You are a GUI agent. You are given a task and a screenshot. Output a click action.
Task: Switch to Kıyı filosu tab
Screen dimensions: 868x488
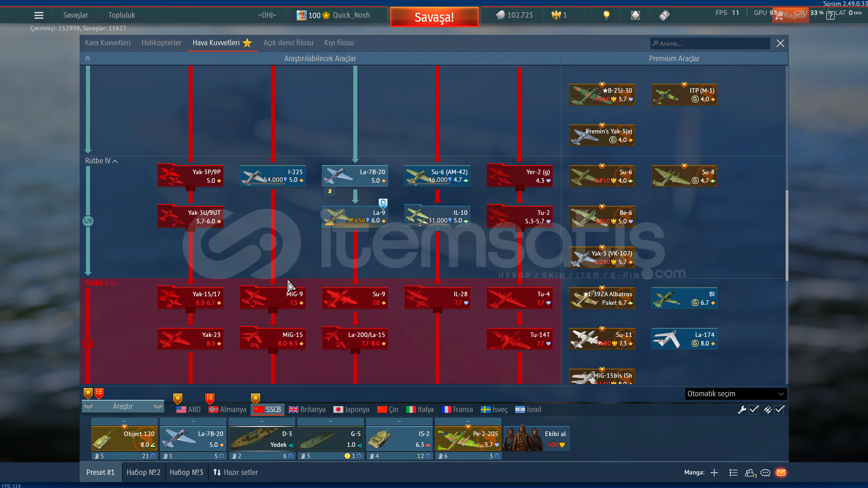click(x=339, y=43)
